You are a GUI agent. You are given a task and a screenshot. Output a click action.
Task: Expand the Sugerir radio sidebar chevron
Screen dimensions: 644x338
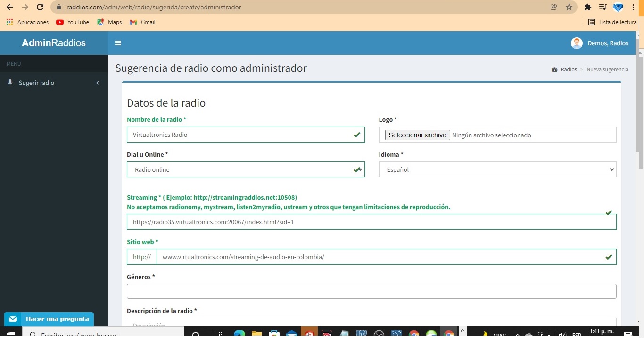click(x=98, y=83)
